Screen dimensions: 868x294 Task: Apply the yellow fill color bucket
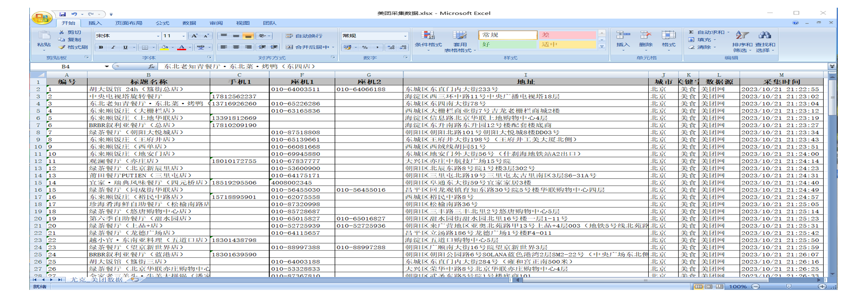pyautogui.click(x=165, y=47)
